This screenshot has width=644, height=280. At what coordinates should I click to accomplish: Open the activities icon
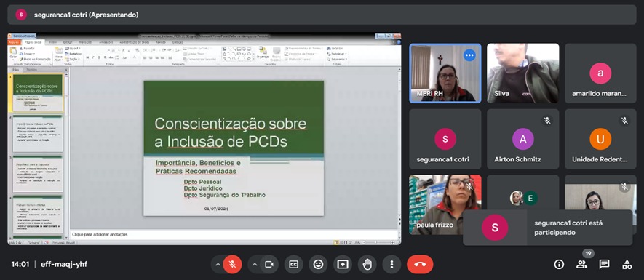[x=627, y=265]
